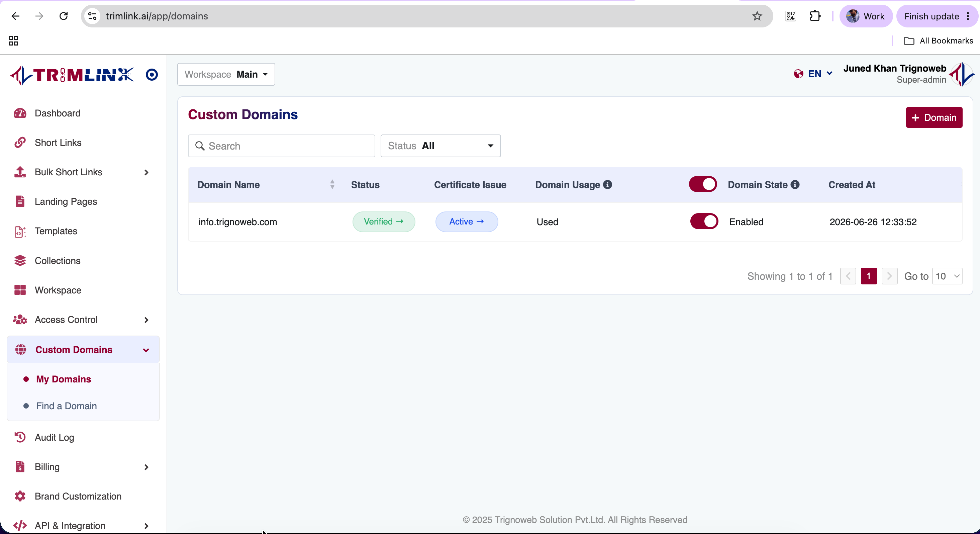Click the Created At column header
980x534 pixels.
pyautogui.click(x=852, y=185)
